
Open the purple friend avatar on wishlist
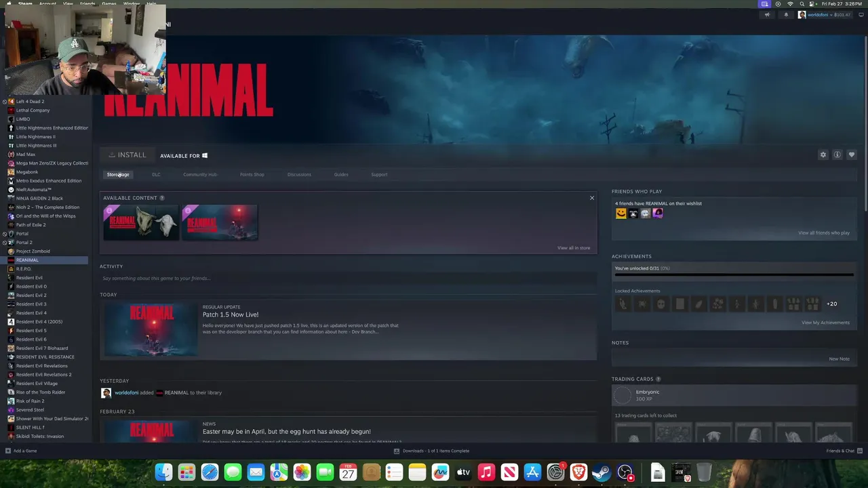tap(657, 213)
